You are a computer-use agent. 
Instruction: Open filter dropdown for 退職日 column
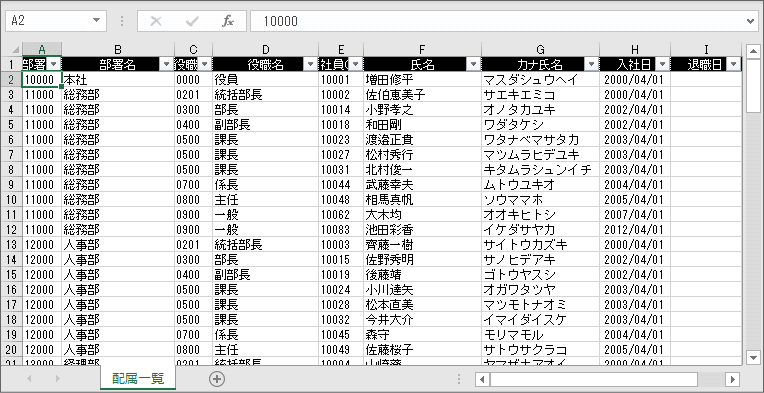point(733,64)
